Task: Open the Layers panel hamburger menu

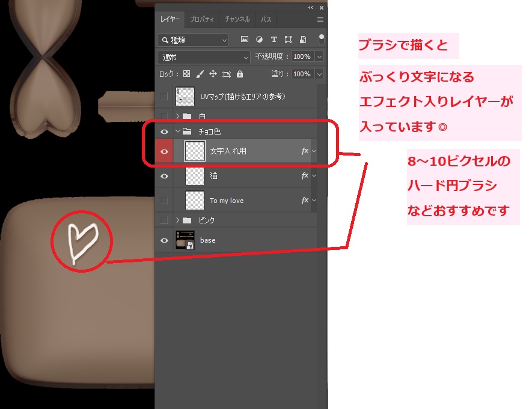Action: (320, 20)
